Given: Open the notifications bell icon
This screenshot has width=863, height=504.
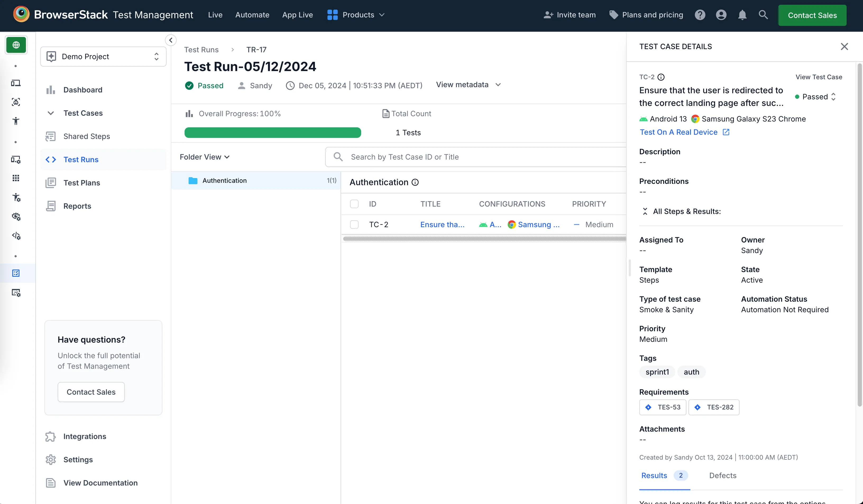Looking at the screenshot, I should (742, 15).
